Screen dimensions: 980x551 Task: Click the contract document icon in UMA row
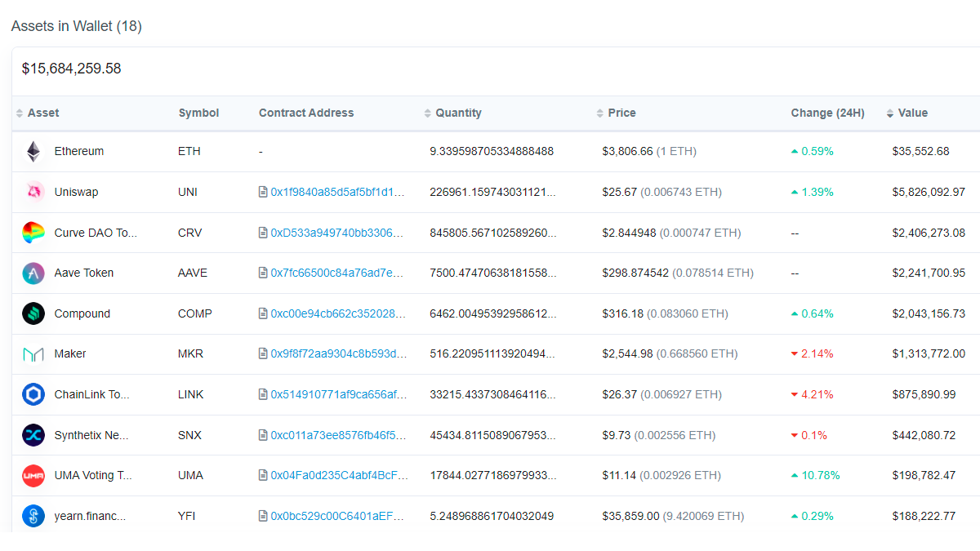[x=263, y=475]
